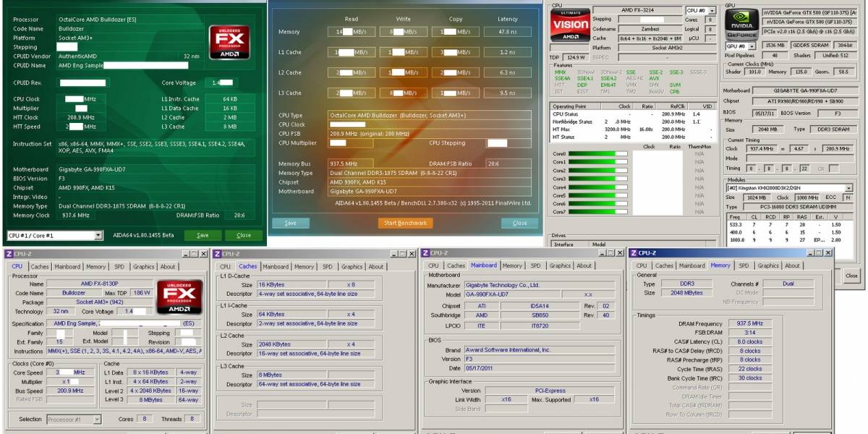The width and height of the screenshot is (868, 434).
Task: Click the L2 Cache latency 6.3 ns value
Action: 508,72
